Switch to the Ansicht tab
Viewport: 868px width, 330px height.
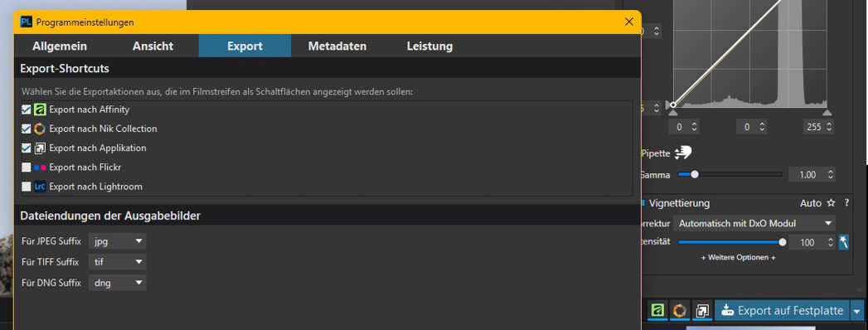click(x=153, y=46)
